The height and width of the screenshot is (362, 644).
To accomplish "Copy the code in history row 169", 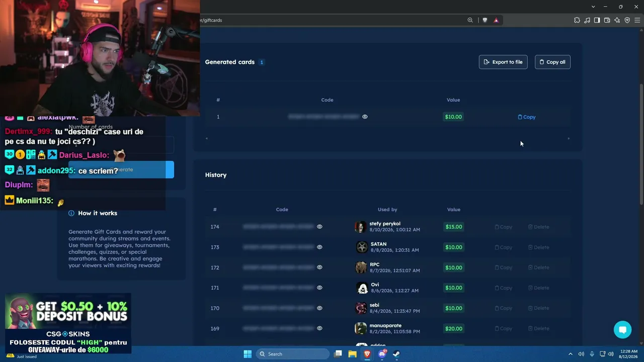I will click(x=503, y=329).
